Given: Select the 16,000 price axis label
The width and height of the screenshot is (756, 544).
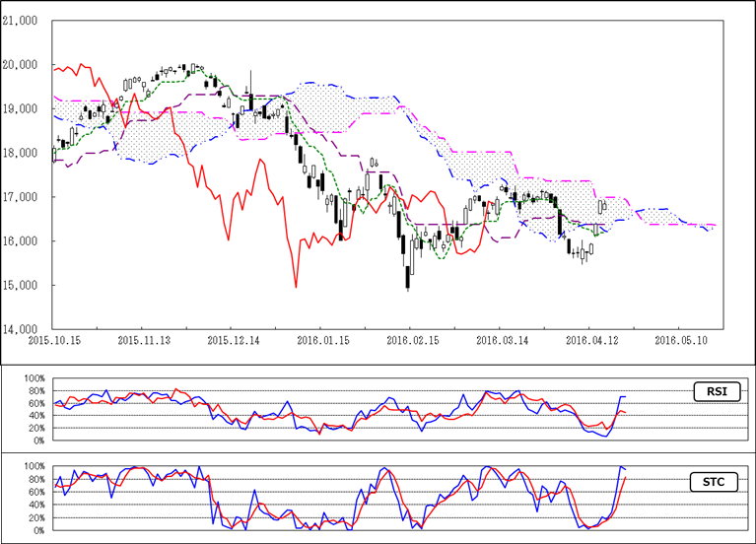Looking at the screenshot, I should tap(22, 241).
